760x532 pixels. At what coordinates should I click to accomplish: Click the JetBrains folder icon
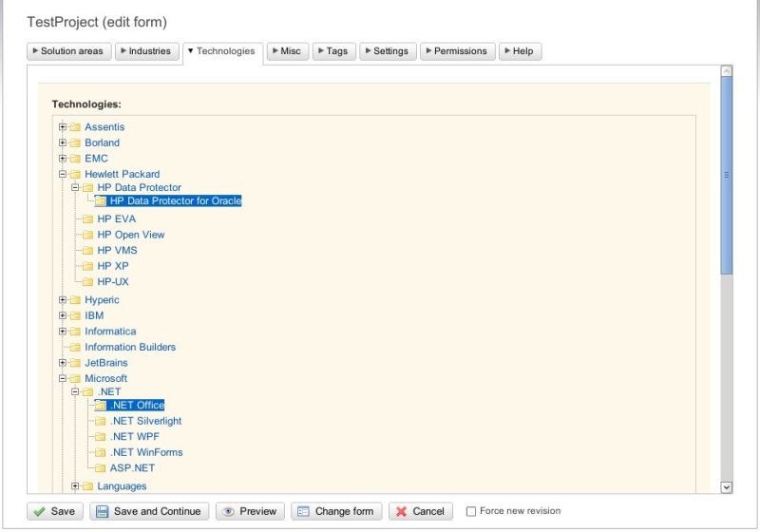75,362
